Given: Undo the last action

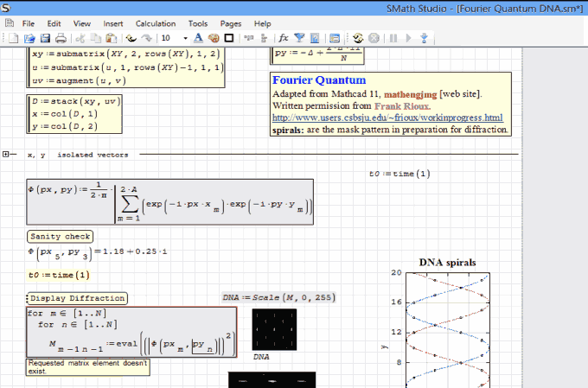Looking at the screenshot, I should coord(131,38).
